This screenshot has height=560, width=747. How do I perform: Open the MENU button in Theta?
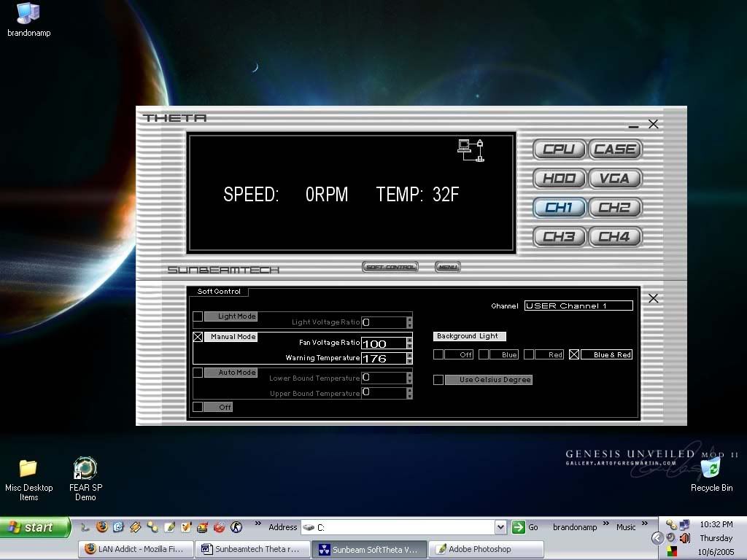coord(448,267)
